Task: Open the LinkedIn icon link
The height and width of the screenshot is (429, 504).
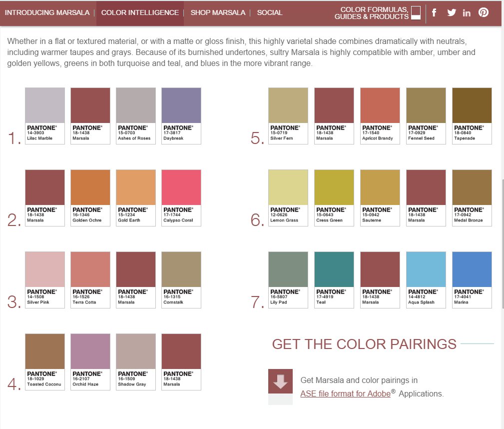Action: 467,13
